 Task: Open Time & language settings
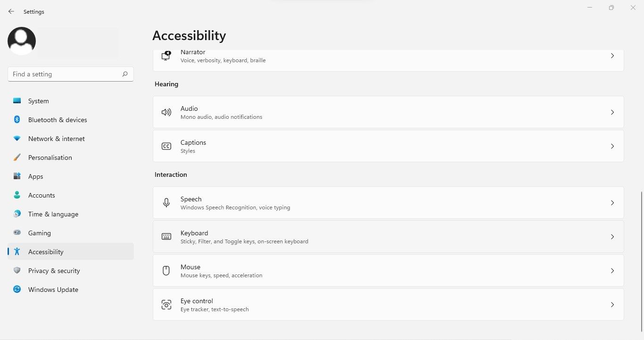coord(71,214)
